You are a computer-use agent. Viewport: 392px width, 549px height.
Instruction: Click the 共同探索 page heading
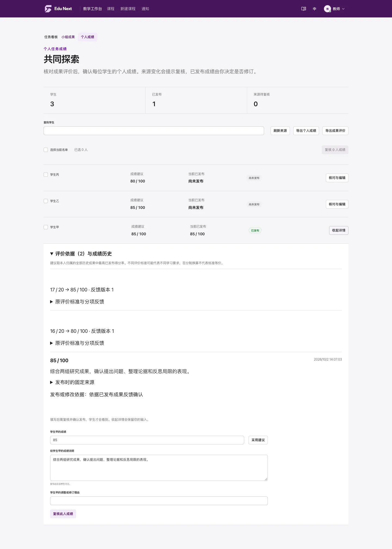click(x=62, y=59)
